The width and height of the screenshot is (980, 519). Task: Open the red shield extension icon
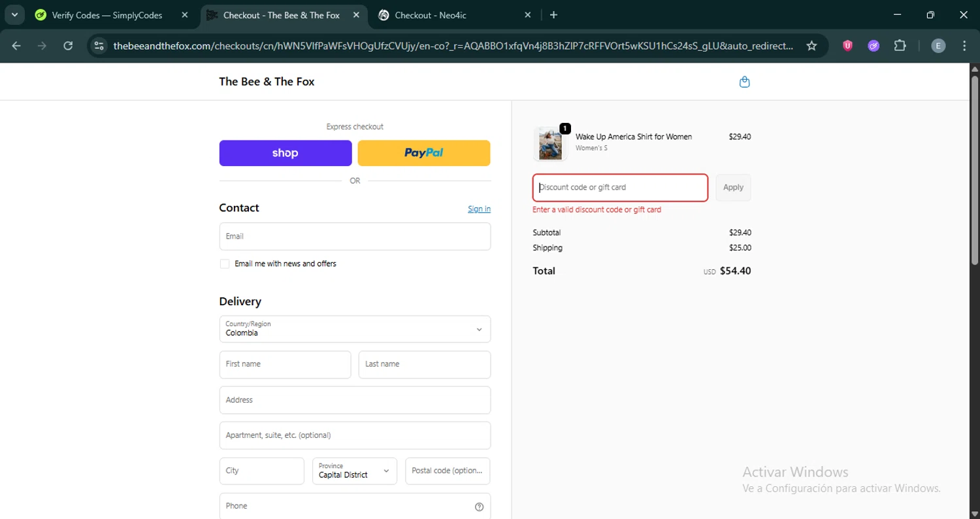coord(847,46)
